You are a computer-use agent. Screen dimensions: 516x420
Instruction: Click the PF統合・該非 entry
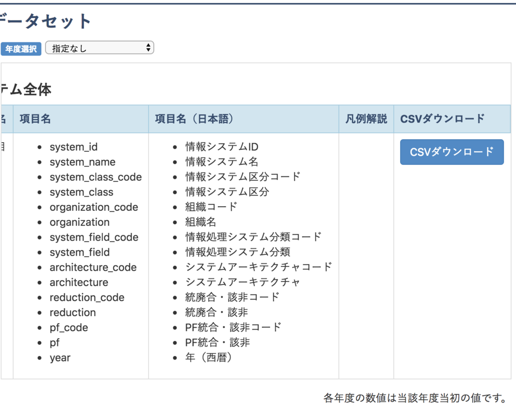coord(217,343)
